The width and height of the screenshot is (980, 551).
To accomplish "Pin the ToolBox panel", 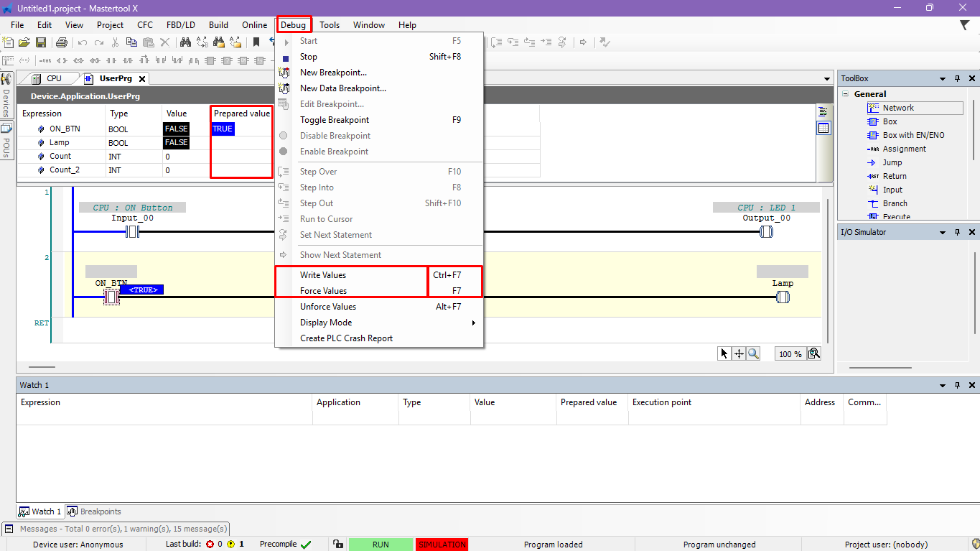I will point(957,79).
